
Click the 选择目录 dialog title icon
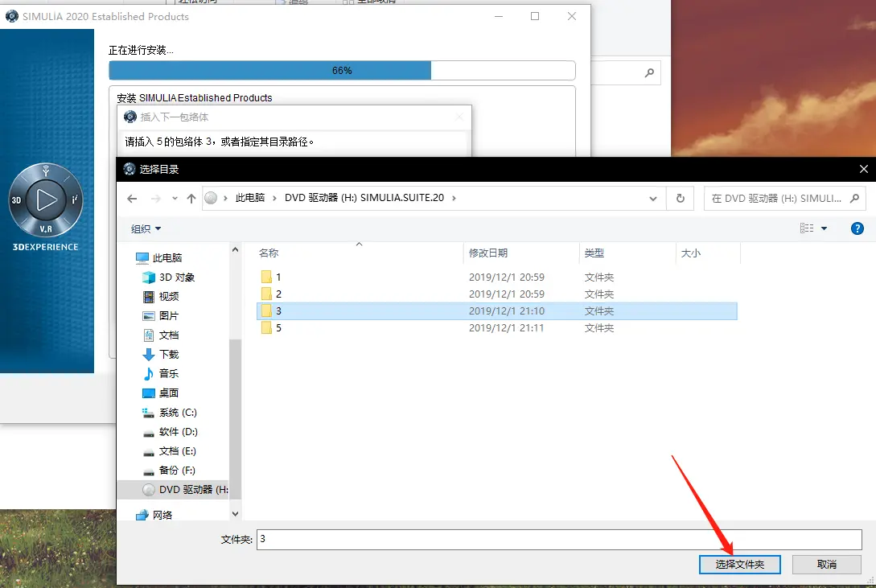coord(129,169)
